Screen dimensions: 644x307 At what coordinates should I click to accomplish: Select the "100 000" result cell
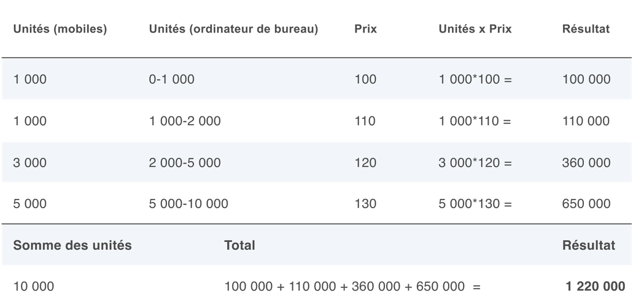pos(586,79)
